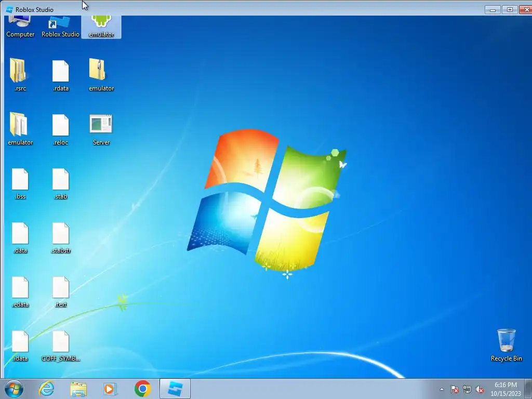Open the clock showing 6:16 PM
The height and width of the screenshot is (399, 532).
[506, 389]
